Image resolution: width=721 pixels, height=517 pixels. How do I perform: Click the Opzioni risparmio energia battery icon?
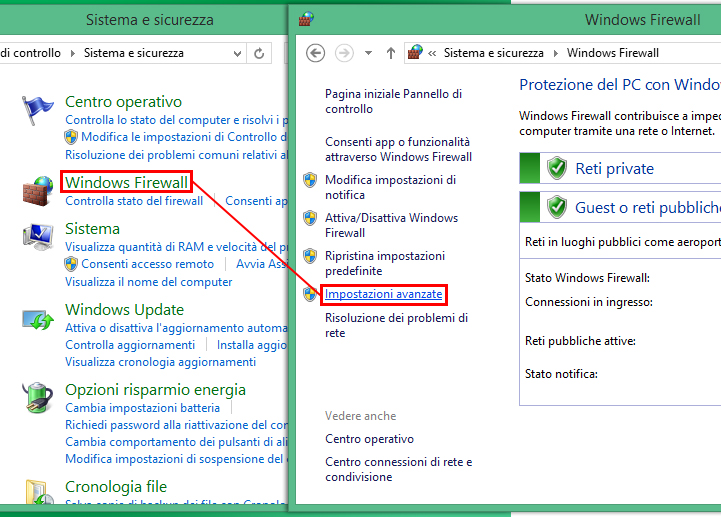(x=38, y=397)
